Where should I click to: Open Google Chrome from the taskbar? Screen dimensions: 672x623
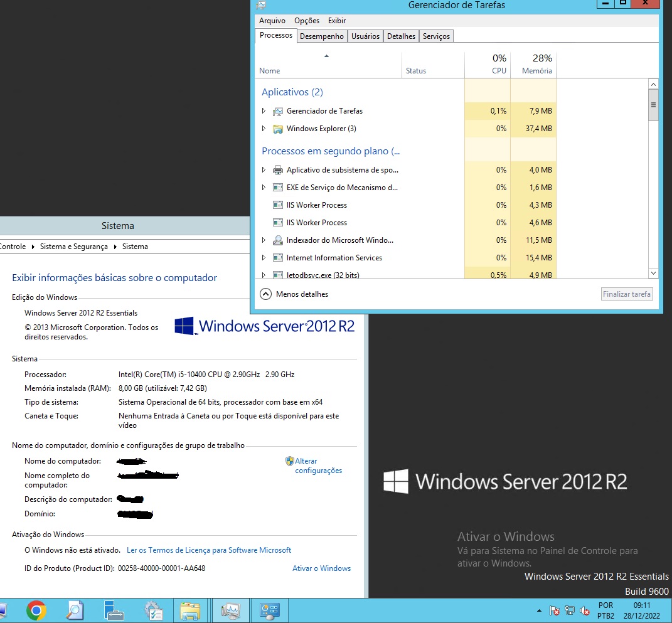(x=36, y=610)
